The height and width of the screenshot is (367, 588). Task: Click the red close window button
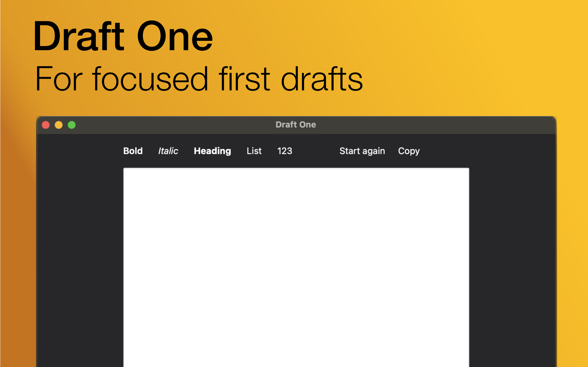[x=46, y=125]
